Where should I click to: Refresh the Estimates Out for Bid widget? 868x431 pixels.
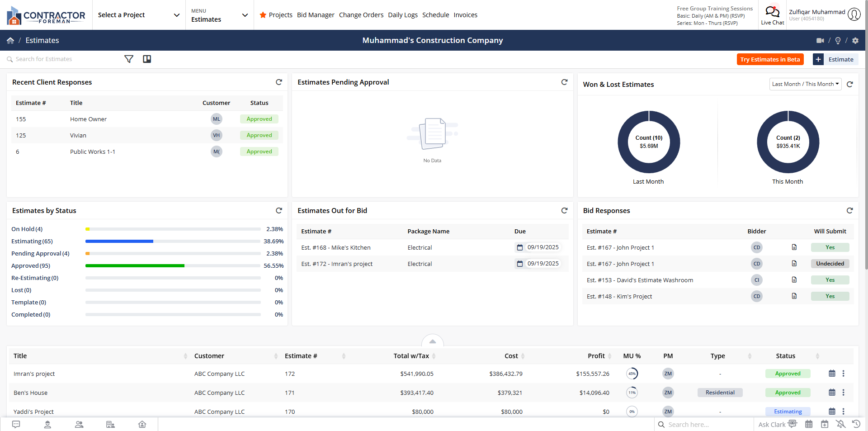564,211
